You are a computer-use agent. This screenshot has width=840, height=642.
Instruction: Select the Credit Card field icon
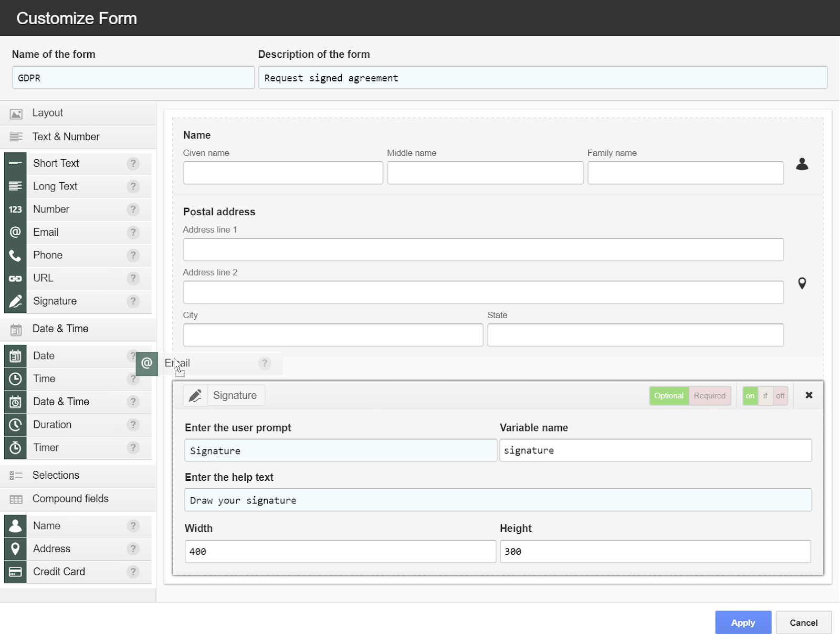15,572
